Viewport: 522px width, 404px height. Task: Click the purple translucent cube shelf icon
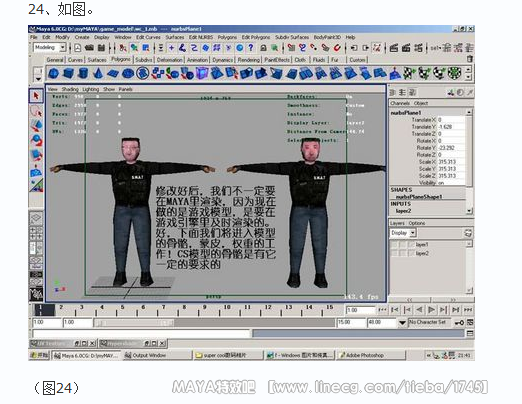click(202, 73)
